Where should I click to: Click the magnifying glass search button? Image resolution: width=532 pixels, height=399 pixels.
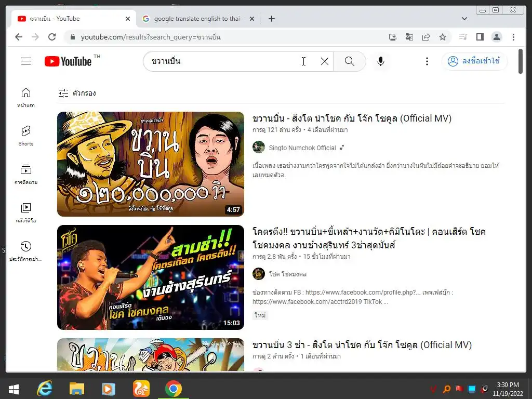click(350, 61)
